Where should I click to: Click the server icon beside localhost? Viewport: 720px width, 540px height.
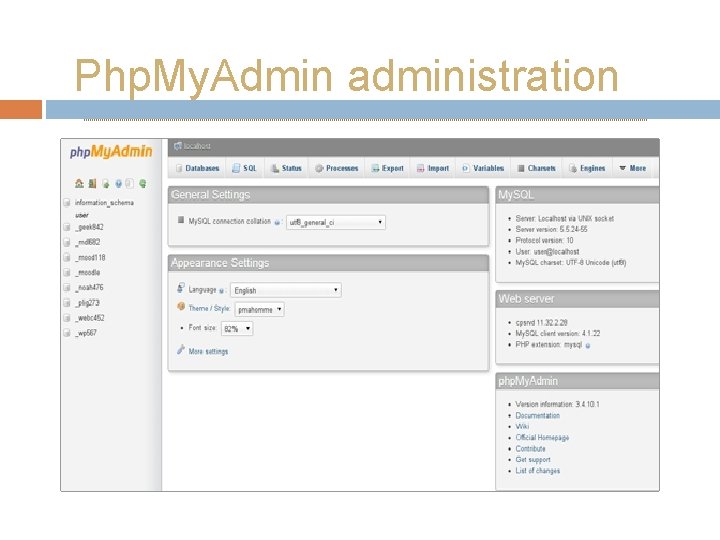click(178, 146)
